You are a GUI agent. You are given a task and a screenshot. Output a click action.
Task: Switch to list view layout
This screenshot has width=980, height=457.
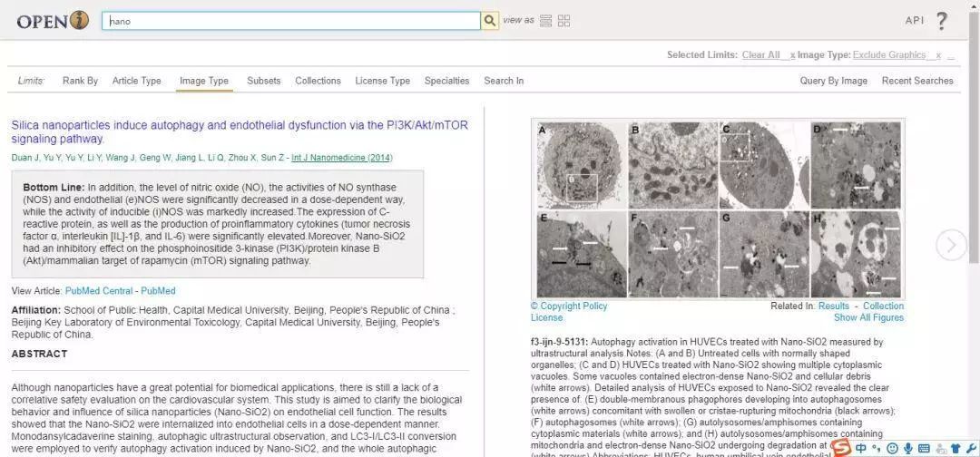545,21
